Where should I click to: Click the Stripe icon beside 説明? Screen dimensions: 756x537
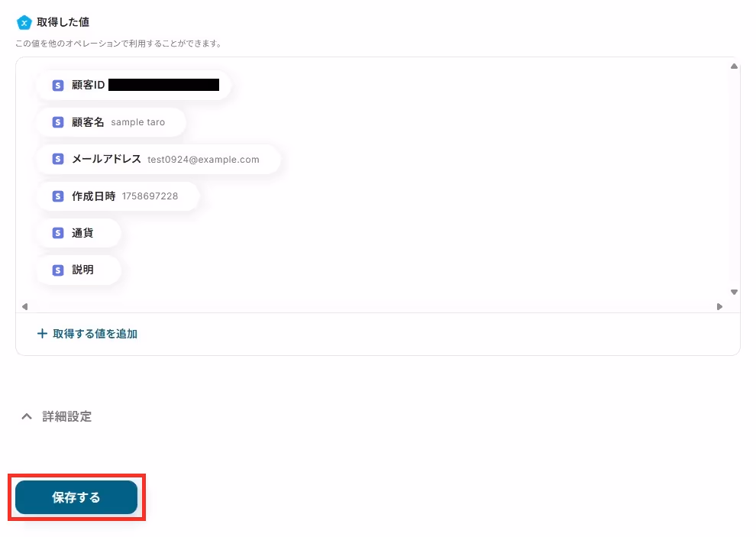[58, 270]
